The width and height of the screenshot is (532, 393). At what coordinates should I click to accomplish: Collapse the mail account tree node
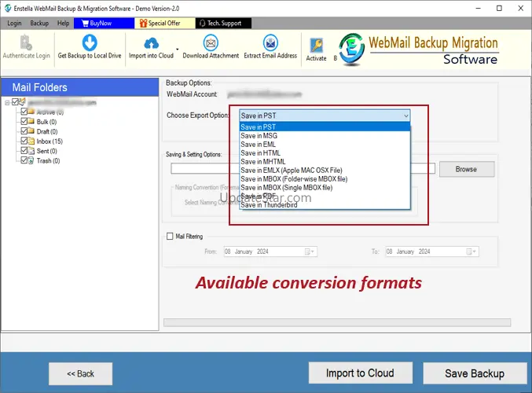(7, 102)
